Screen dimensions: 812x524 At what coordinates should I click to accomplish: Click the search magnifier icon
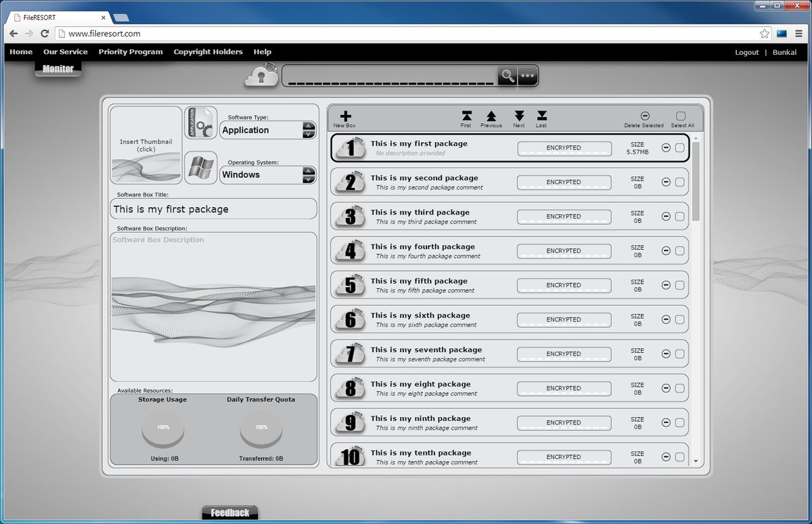coord(507,76)
